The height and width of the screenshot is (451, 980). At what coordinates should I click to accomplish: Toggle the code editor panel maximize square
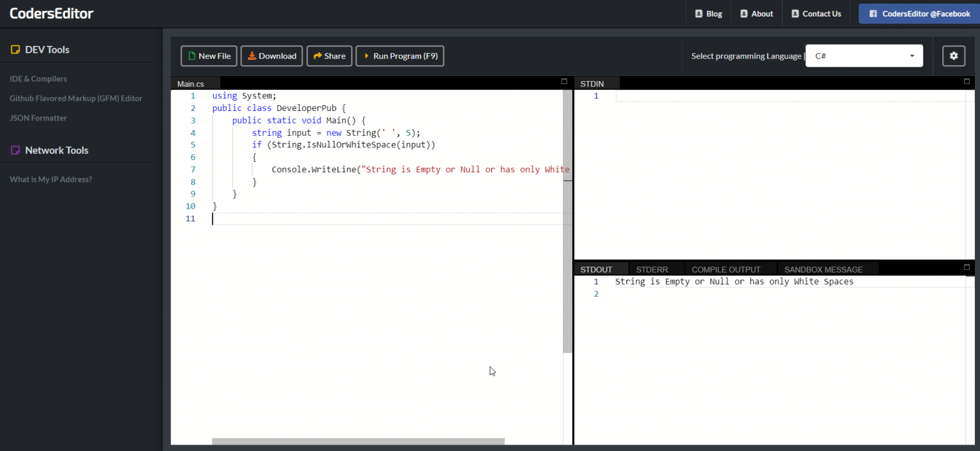(x=564, y=81)
